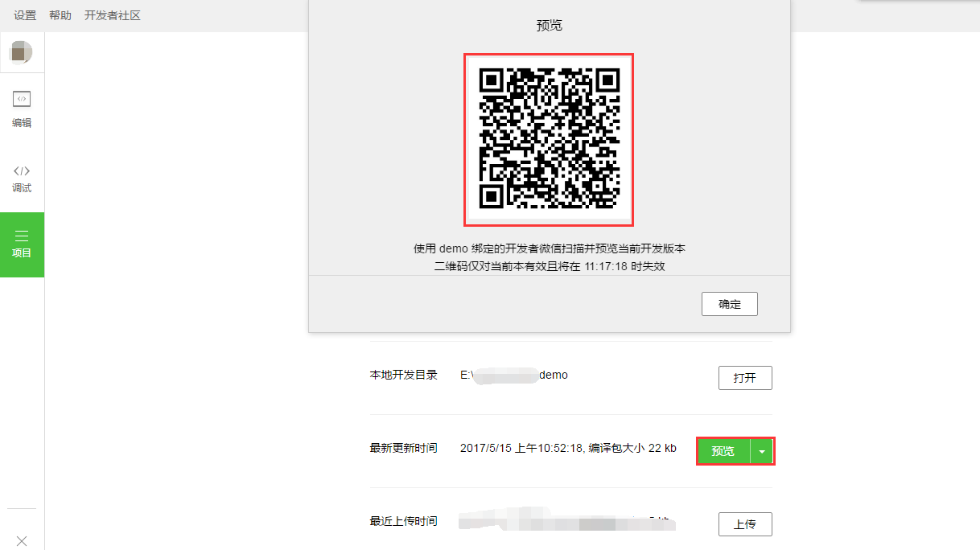Click the preview QR code image
Viewport: 980px width, 550px height.
pos(548,139)
